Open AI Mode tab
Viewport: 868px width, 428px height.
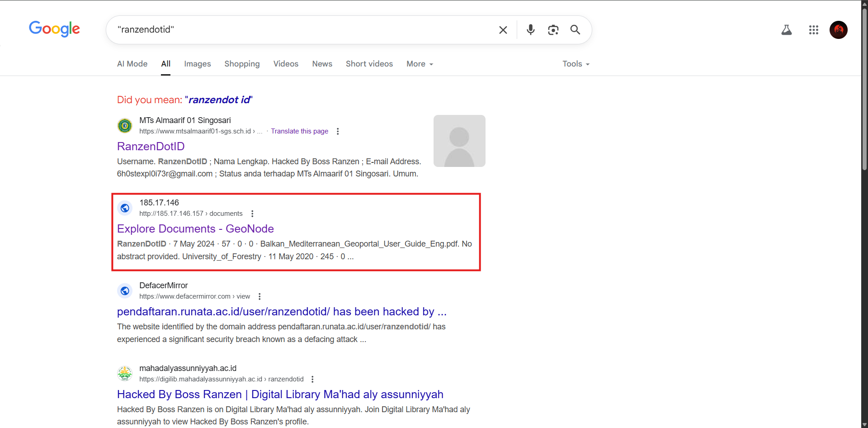coord(132,64)
